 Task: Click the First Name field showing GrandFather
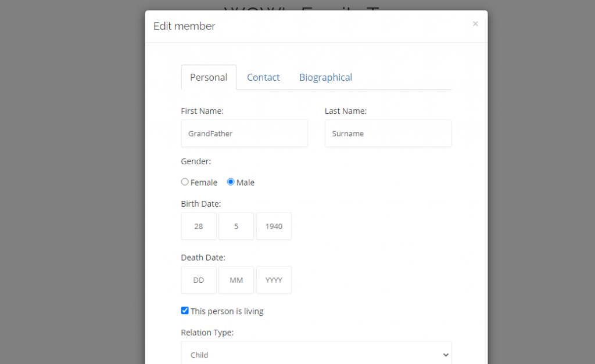(x=244, y=133)
